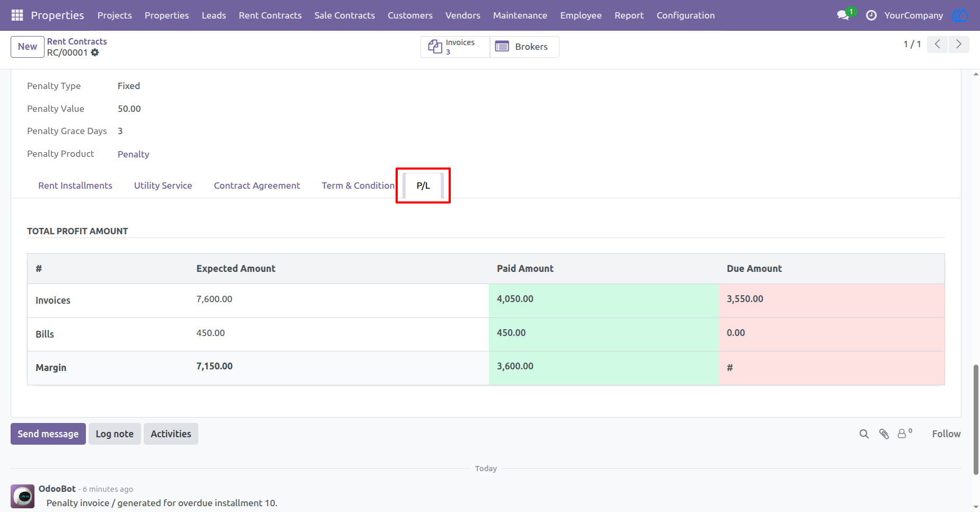Attach files using the paperclip icon
This screenshot has width=980, height=512.
pyautogui.click(x=883, y=434)
